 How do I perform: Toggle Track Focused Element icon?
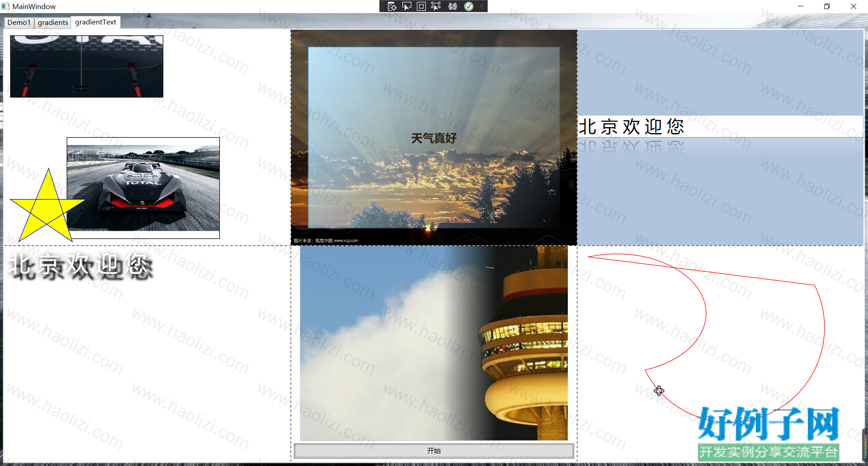pos(436,6)
